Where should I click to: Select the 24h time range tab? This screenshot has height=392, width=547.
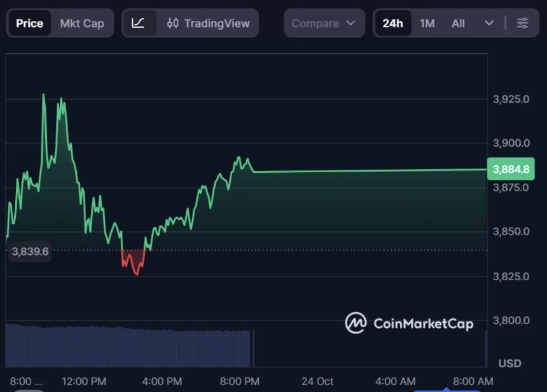392,23
